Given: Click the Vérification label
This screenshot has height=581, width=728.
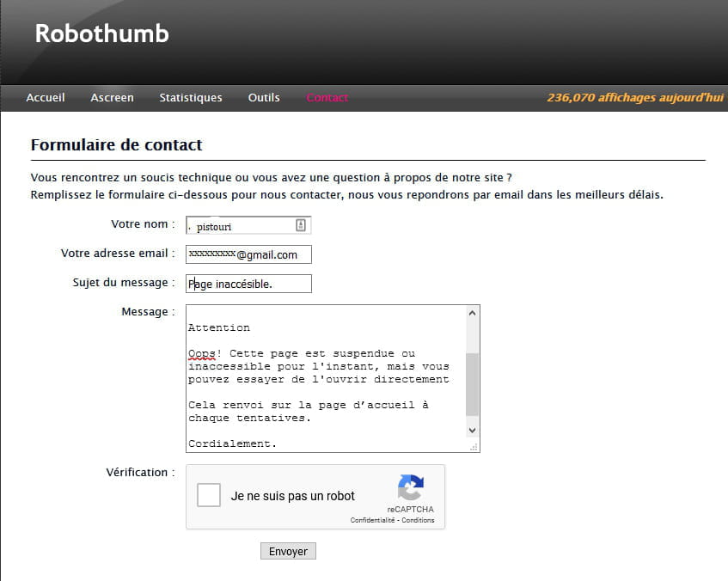Looking at the screenshot, I should (x=140, y=473).
